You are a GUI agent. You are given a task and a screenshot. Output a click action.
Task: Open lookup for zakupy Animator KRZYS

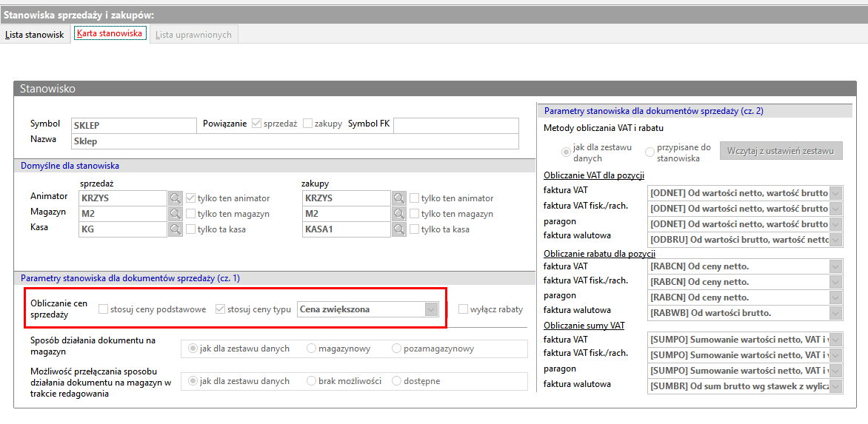click(x=399, y=198)
